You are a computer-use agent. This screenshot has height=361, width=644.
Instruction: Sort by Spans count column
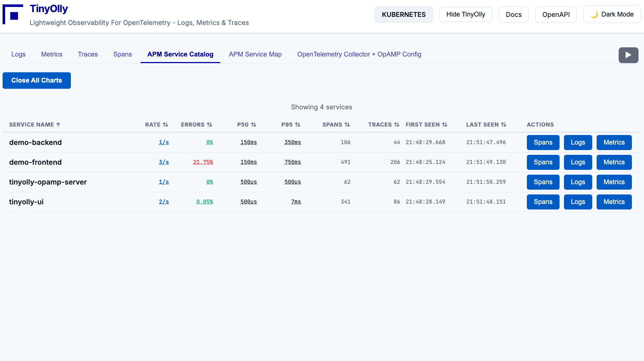[x=336, y=125]
